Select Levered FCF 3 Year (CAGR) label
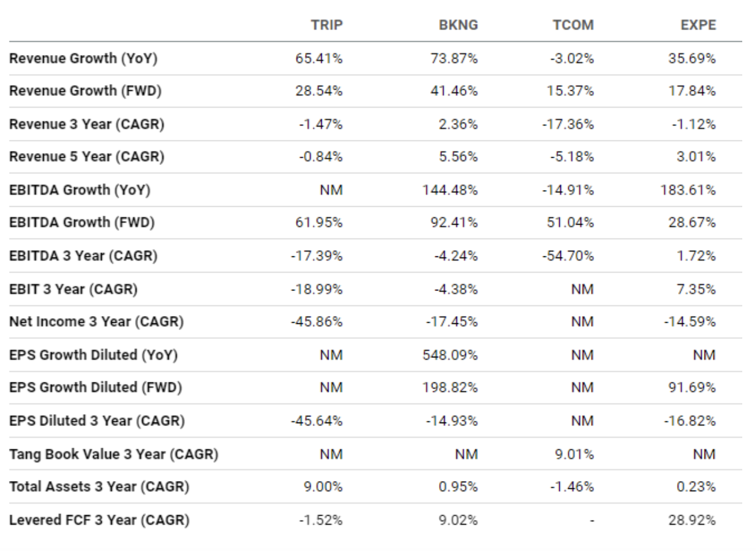756x551 pixels. [x=99, y=520]
